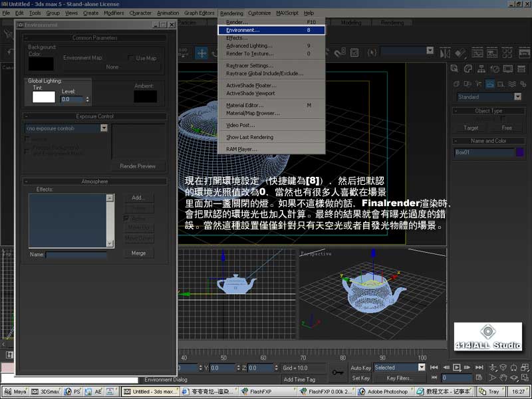This screenshot has width=532, height=399.
Task: Open the Modifiers menu
Action: click(114, 13)
